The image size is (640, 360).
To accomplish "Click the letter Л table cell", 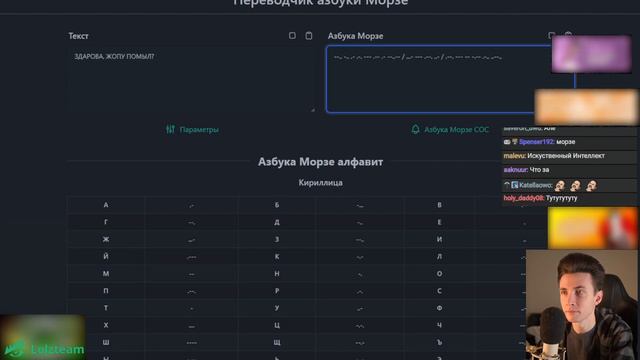I will pos(439,256).
